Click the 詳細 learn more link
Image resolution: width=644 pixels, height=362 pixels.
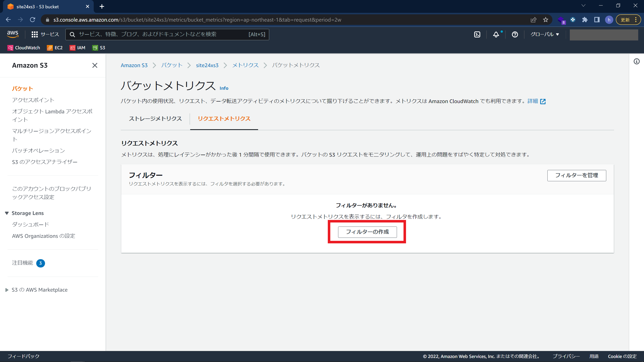pos(533,101)
